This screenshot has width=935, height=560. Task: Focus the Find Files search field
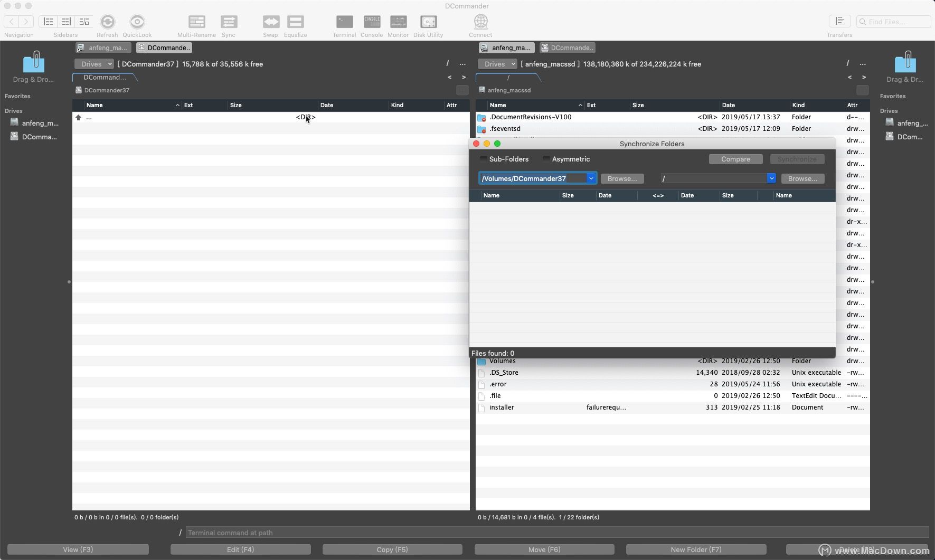pyautogui.click(x=893, y=22)
